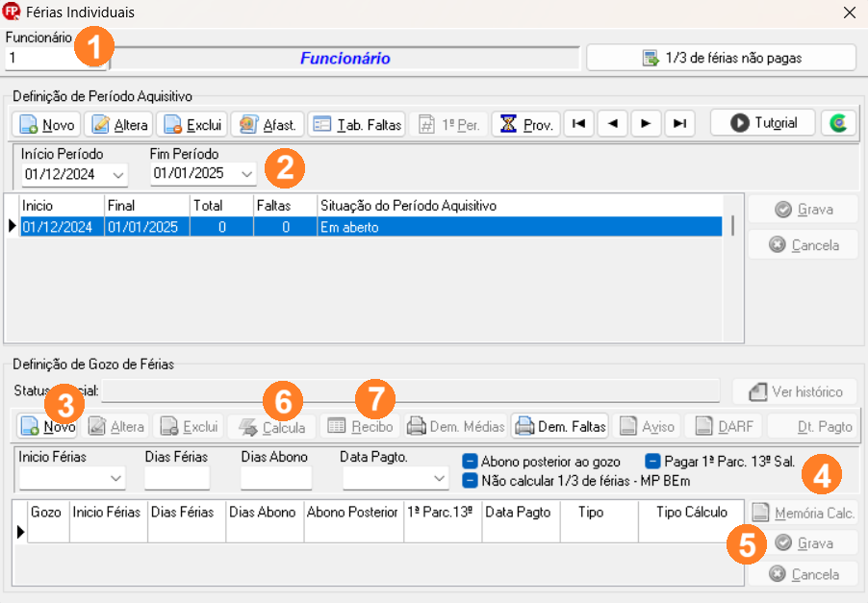Toggle Pagar 1ª Parc. 13º Sal. checkbox
The image size is (868, 603).
click(x=652, y=461)
